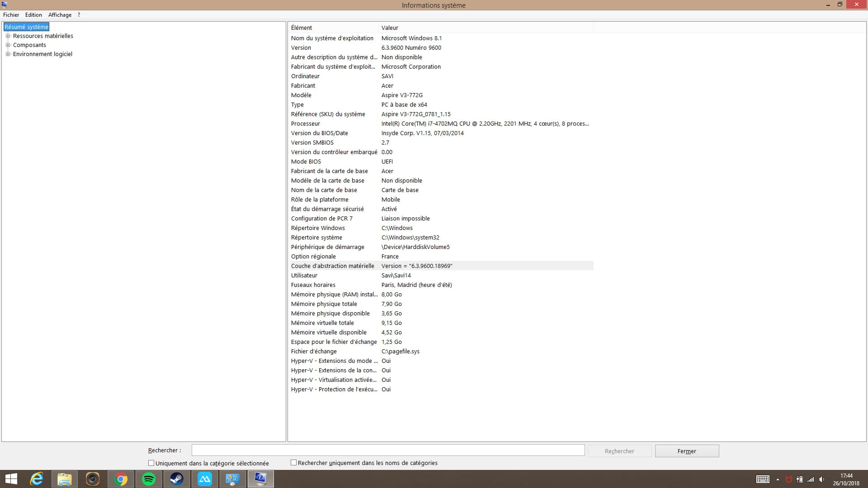
Task: Click the greyed Rechercher button
Action: click(619, 451)
